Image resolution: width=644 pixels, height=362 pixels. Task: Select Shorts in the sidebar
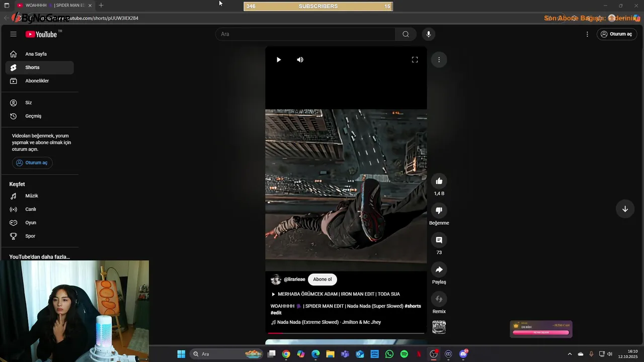point(40,67)
